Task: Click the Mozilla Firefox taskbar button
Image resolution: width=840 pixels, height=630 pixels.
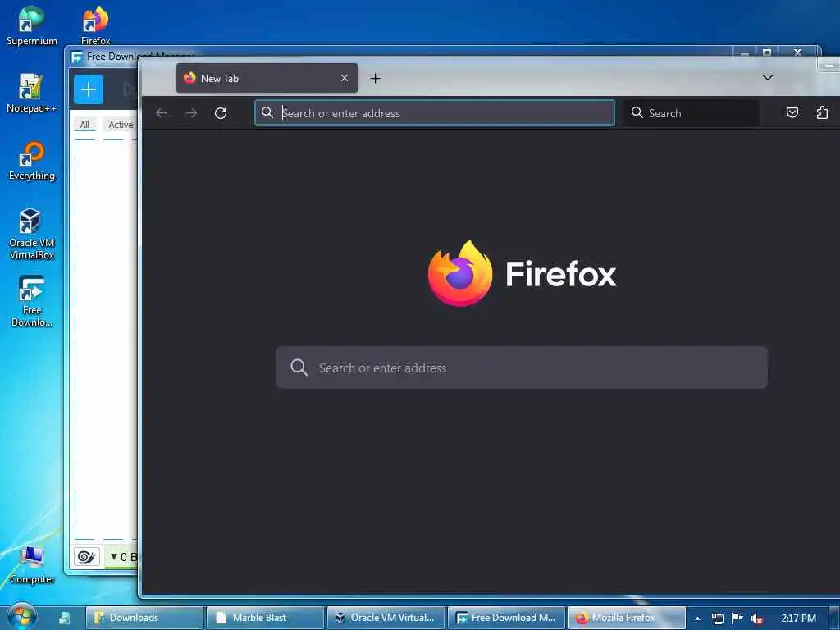Action: pos(627,618)
